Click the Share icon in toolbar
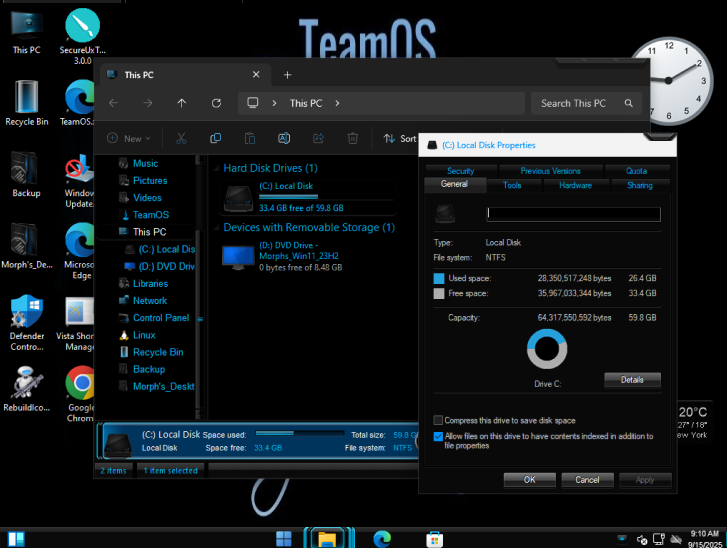The width and height of the screenshot is (727, 548). 318,138
